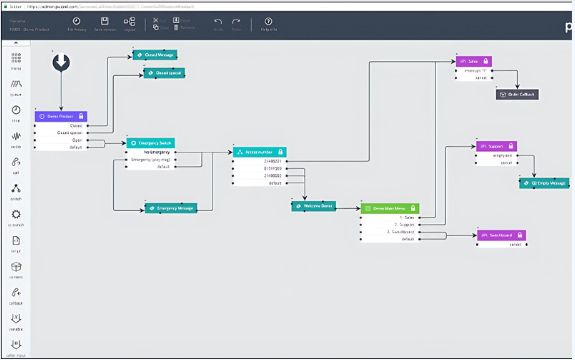The width and height of the screenshot is (575, 360).
Task: Select the switch module in sidebar
Action: click(16, 192)
